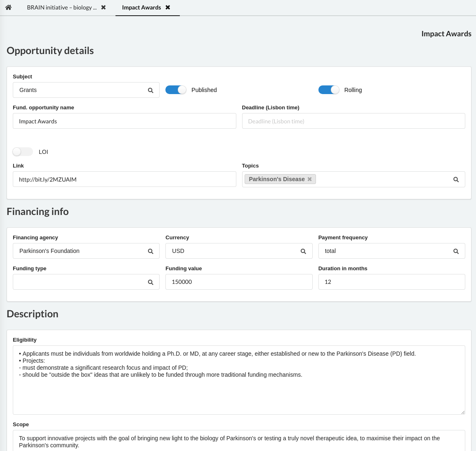Open the Currency dropdown showing USD
The height and width of the screenshot is (451, 476).
(238, 251)
